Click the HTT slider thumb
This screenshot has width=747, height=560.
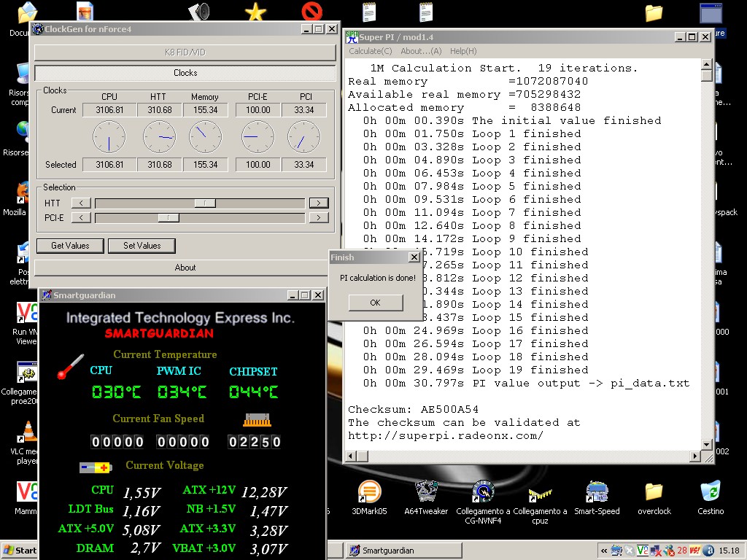coord(205,203)
